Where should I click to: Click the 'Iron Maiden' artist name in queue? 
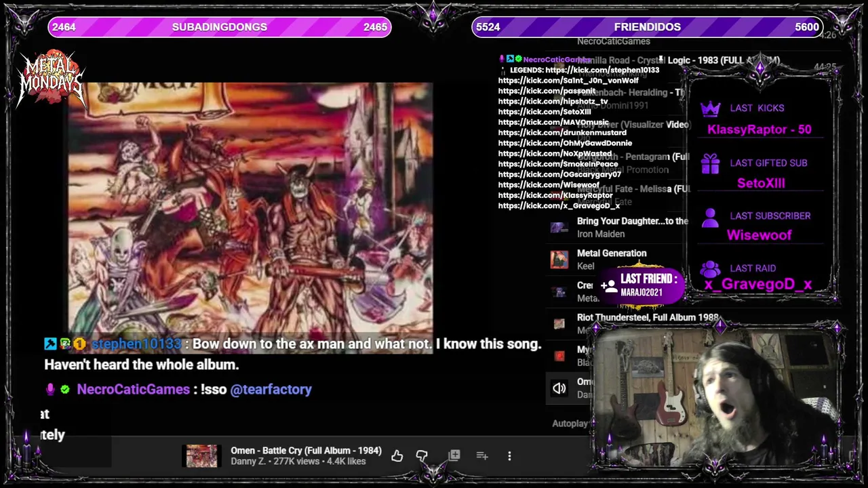[x=601, y=234]
